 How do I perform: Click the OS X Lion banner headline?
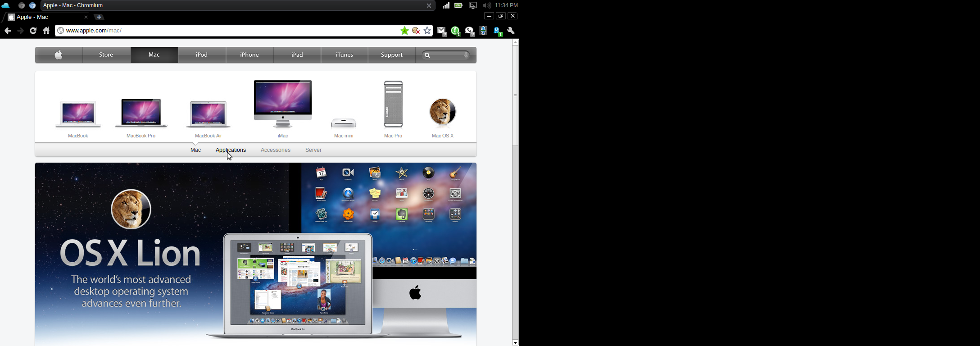pyautogui.click(x=131, y=253)
